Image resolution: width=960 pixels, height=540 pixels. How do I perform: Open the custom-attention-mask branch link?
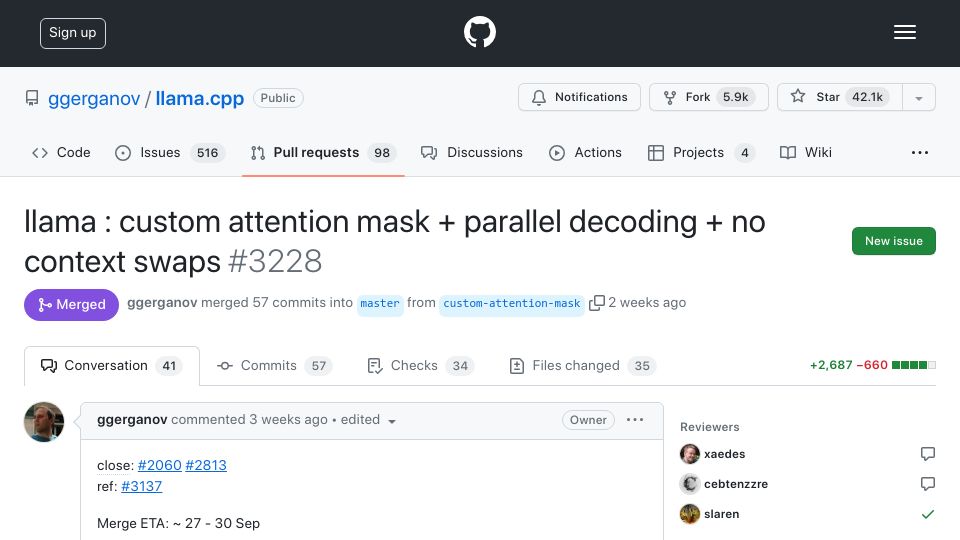point(511,303)
